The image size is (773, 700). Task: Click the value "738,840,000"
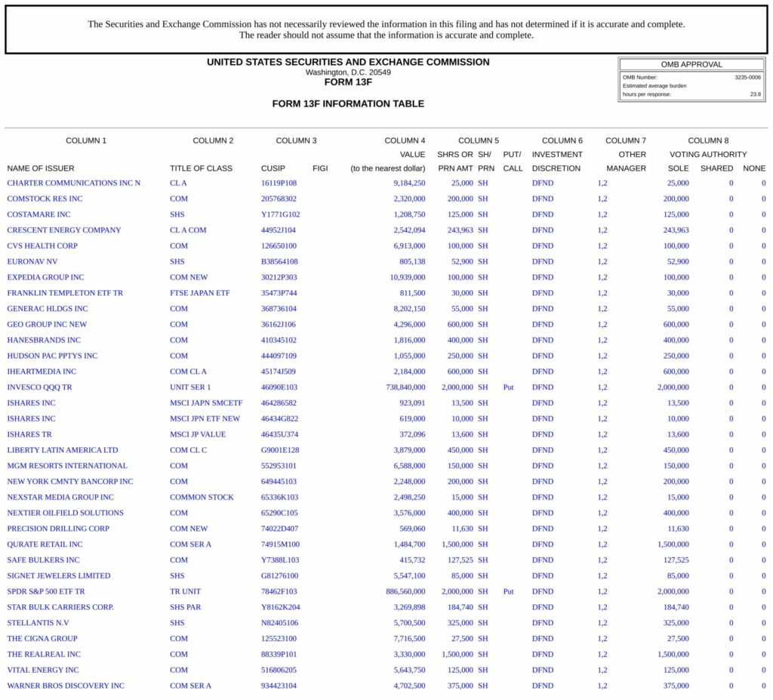tap(405, 387)
